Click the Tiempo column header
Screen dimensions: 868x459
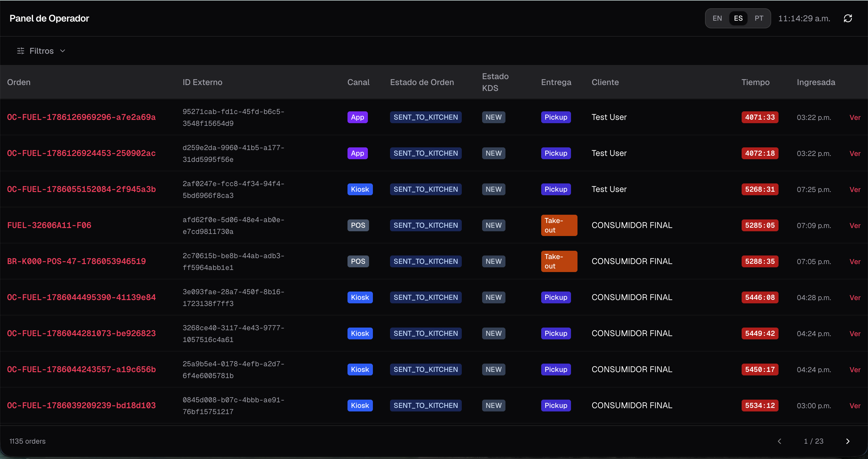(756, 82)
